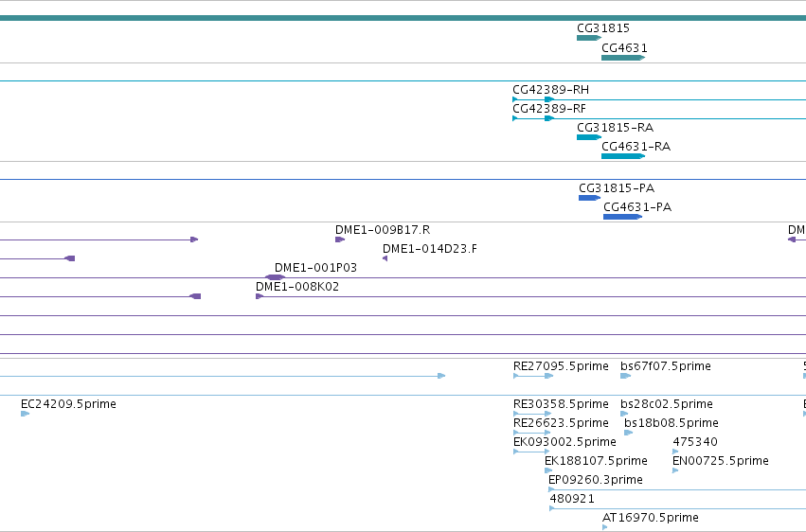Open the EK188107.5prime feature
The width and height of the screenshot is (806, 532).
(x=596, y=461)
